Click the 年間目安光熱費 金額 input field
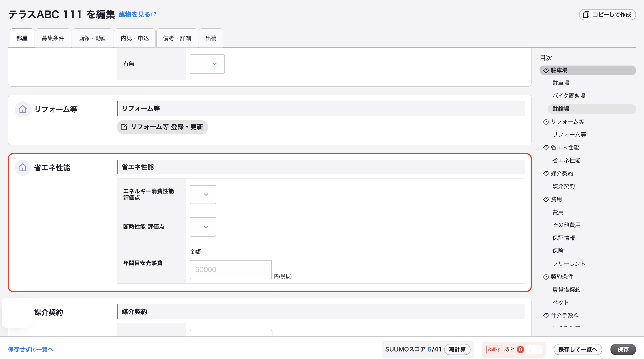Image resolution: width=644 pixels, height=359 pixels. click(230, 269)
